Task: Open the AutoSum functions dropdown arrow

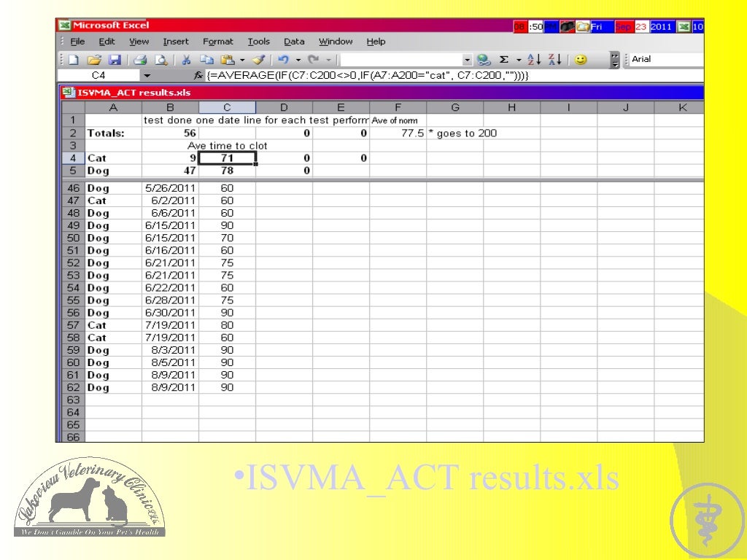Action: tap(519, 60)
